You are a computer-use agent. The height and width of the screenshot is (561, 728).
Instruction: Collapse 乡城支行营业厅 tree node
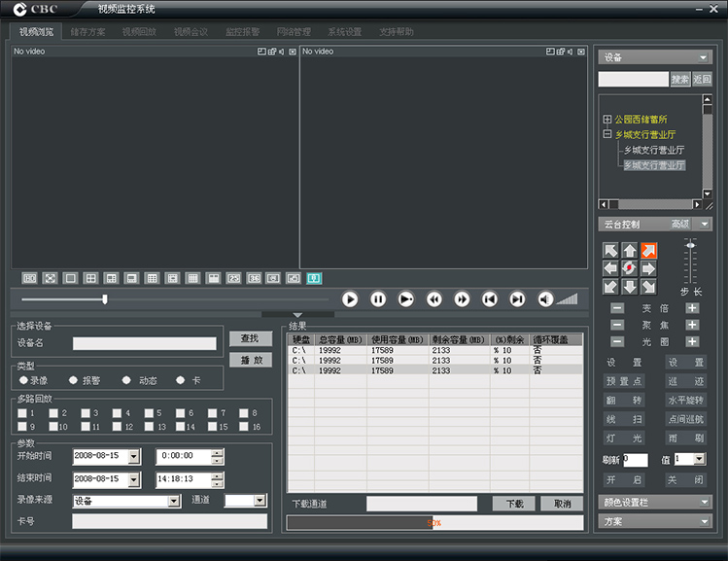[607, 134]
